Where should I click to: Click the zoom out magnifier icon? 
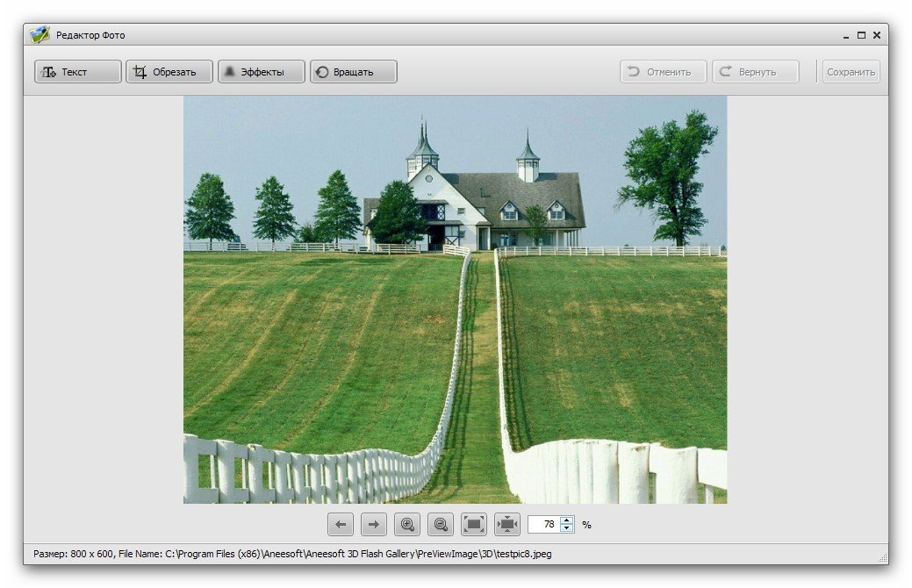point(441,525)
